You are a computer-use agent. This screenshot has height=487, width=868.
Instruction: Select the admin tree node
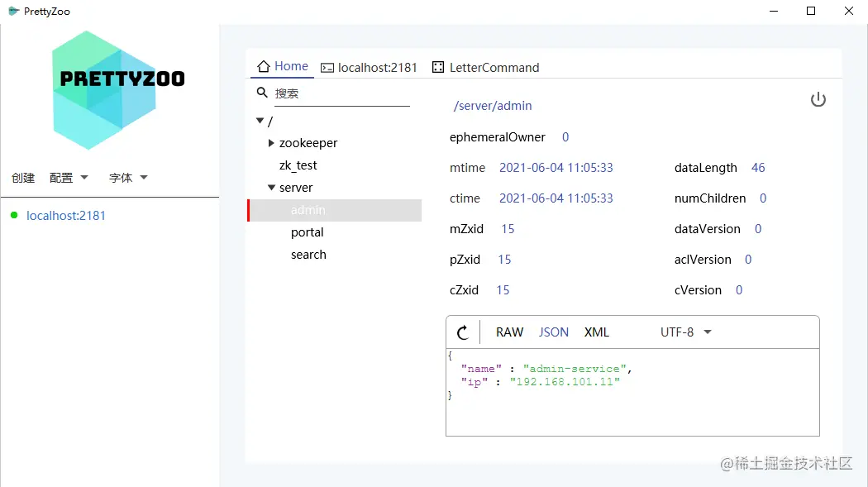[335, 210]
